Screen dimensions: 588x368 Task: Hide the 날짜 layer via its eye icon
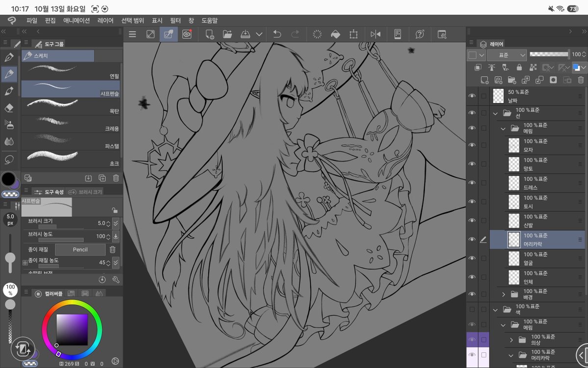pyautogui.click(x=472, y=96)
